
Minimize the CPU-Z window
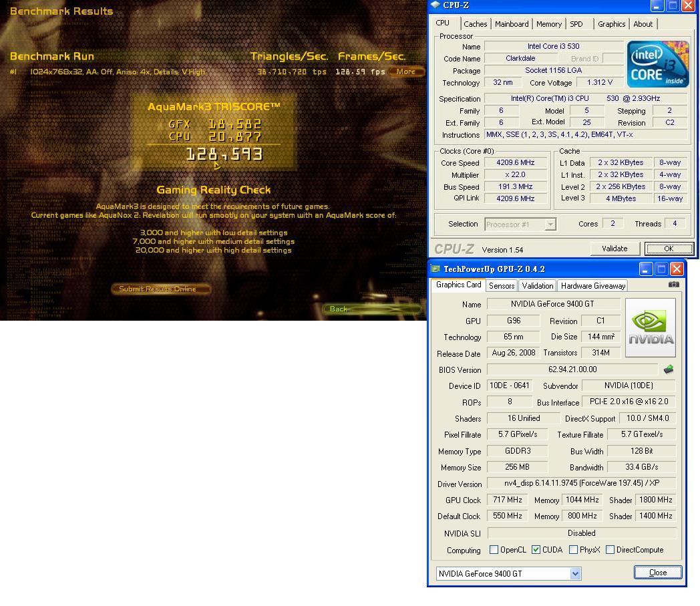(x=656, y=6)
